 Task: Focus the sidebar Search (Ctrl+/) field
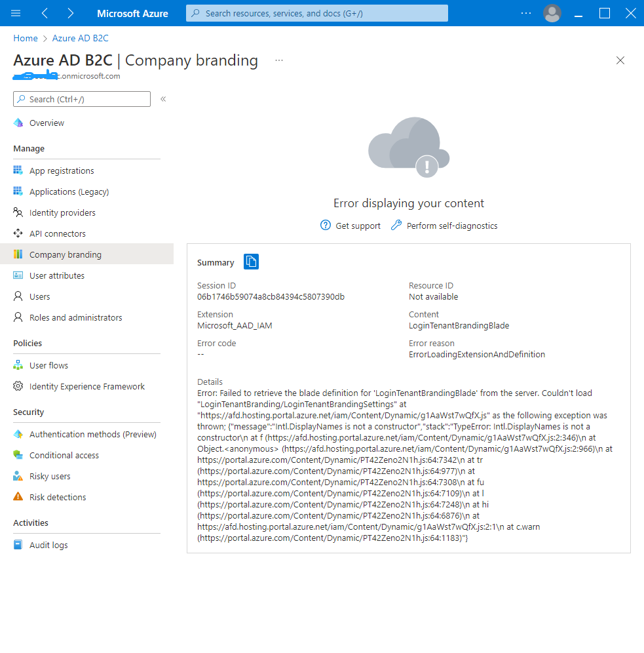pos(82,99)
